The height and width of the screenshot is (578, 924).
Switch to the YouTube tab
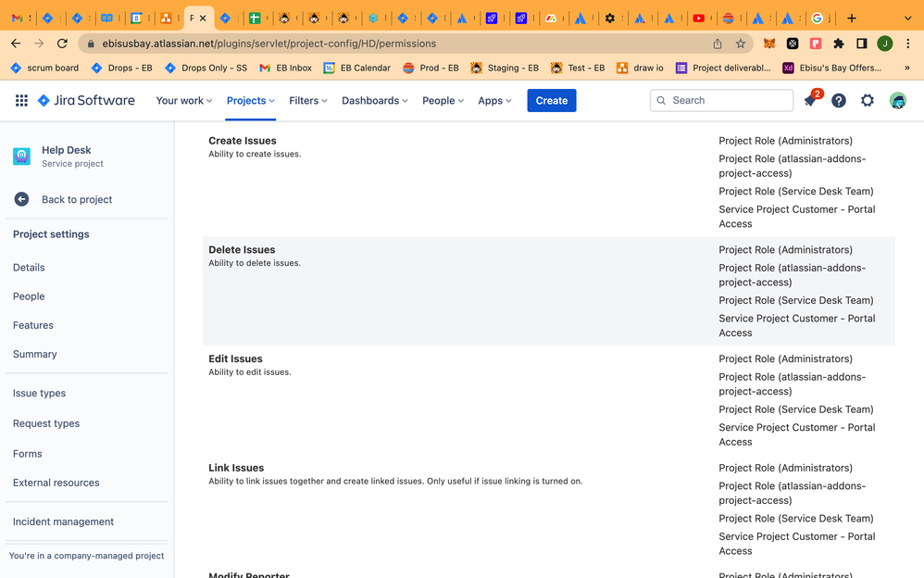[699, 19]
